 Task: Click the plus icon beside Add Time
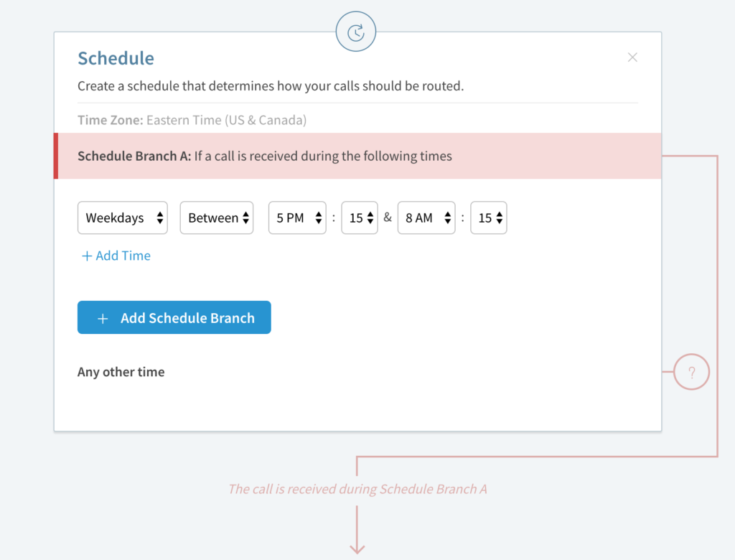[87, 256]
